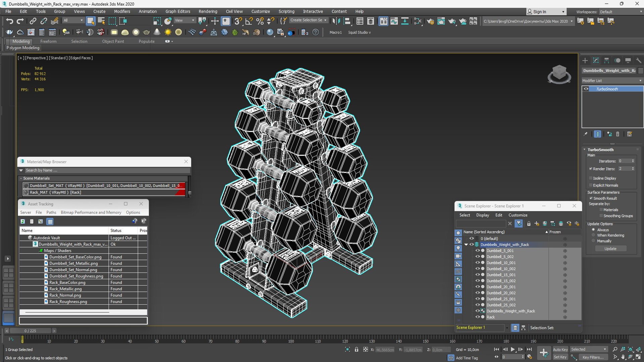Screen dimensions: 644x362
Task: Click Pin Stack icon below modifier list
Action: tap(586, 134)
